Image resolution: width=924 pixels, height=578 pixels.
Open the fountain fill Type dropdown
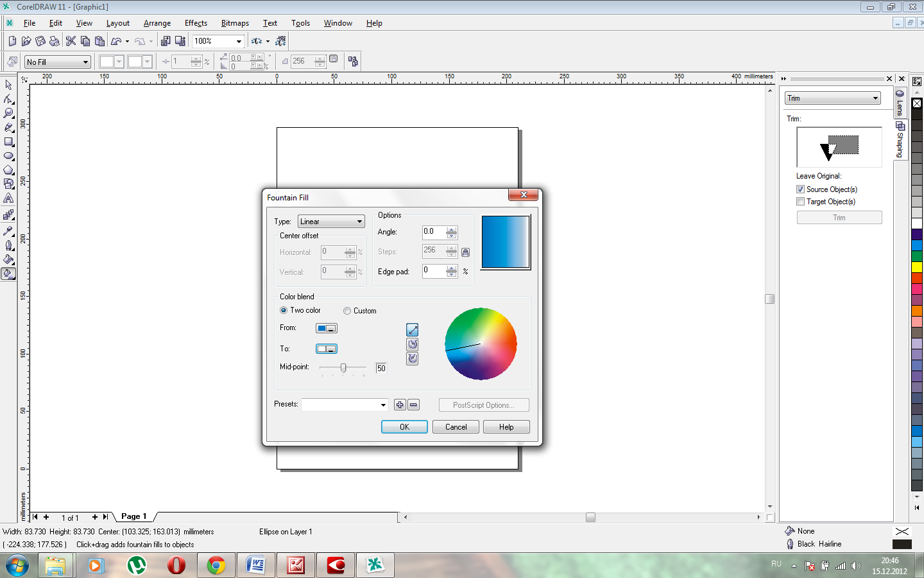coord(331,222)
